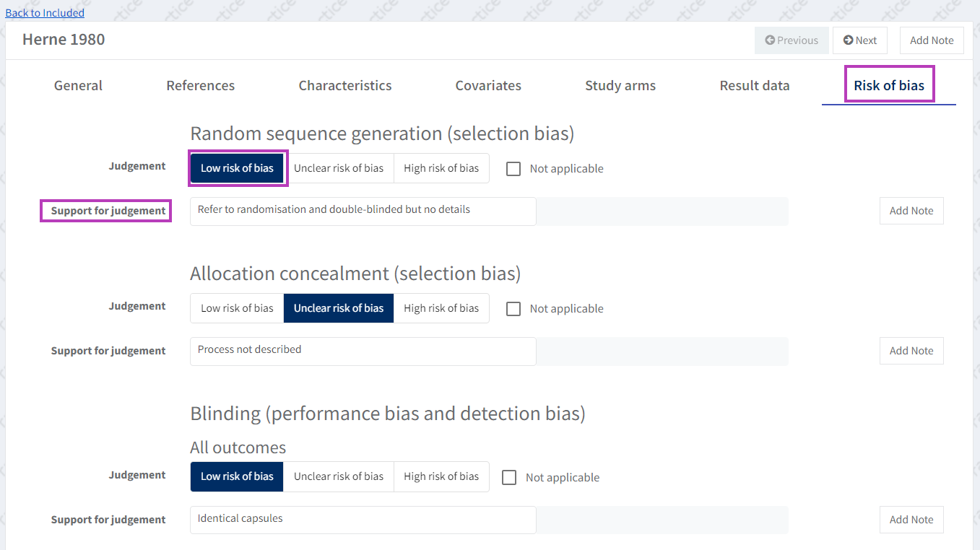This screenshot has height=550, width=980.
Task: Check Not applicable for Random sequence generation
Action: point(513,169)
